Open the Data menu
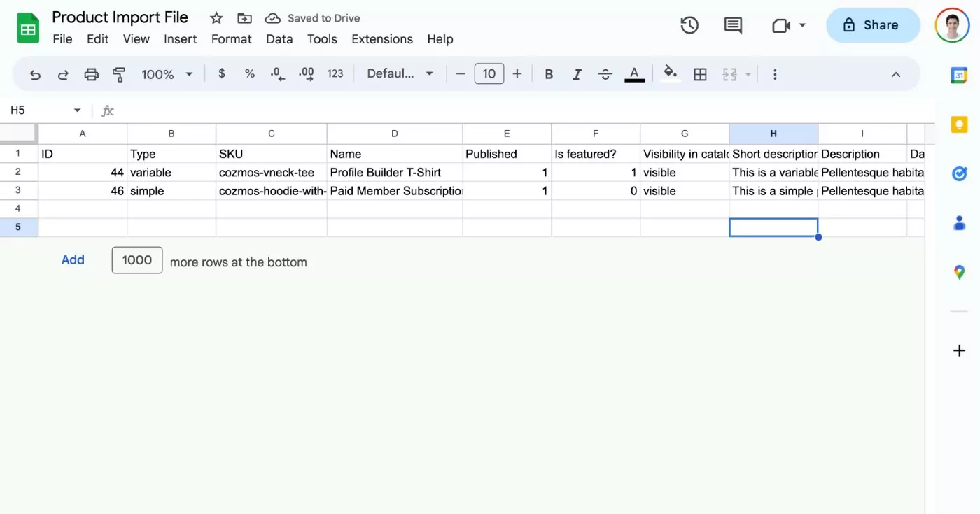 coord(279,39)
